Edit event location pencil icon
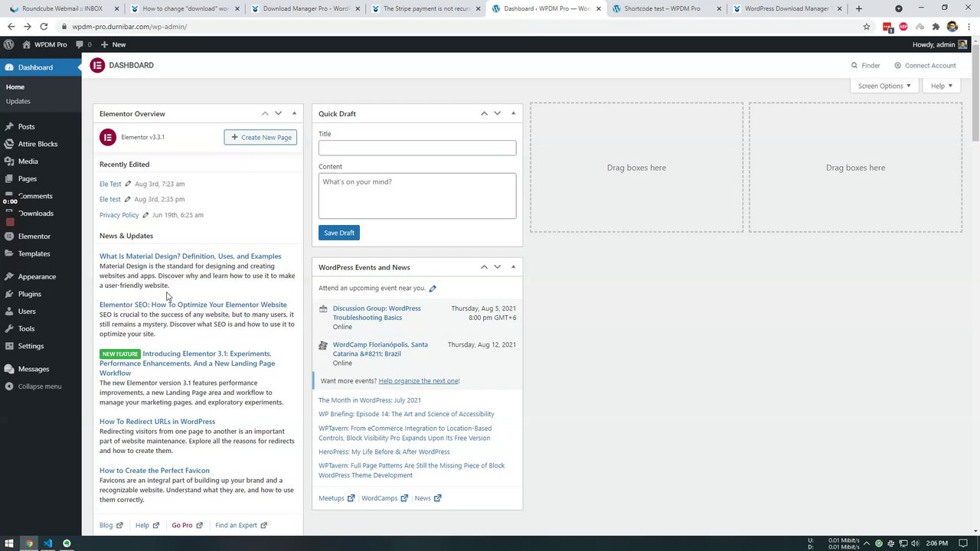The height and width of the screenshot is (551, 980). pos(433,289)
